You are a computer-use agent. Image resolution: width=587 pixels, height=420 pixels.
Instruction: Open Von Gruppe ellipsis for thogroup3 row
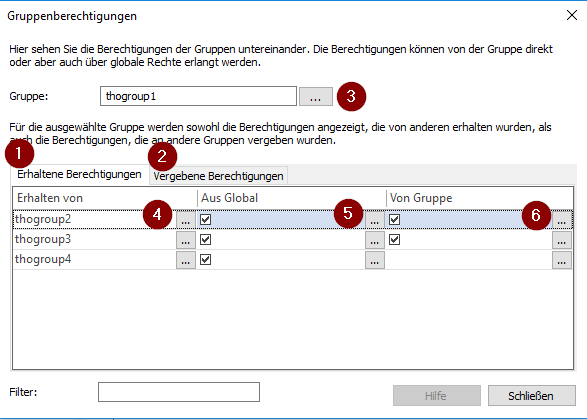coord(562,240)
